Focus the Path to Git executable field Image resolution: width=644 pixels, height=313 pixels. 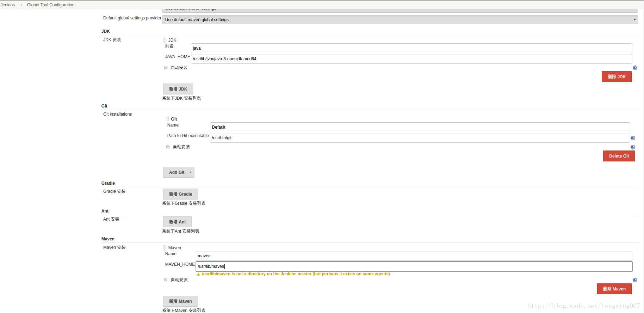[420, 138]
